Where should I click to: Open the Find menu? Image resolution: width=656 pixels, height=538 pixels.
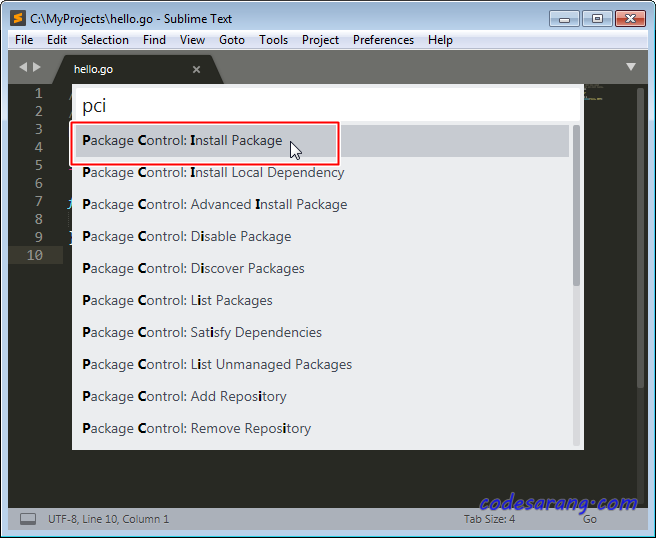click(x=154, y=40)
